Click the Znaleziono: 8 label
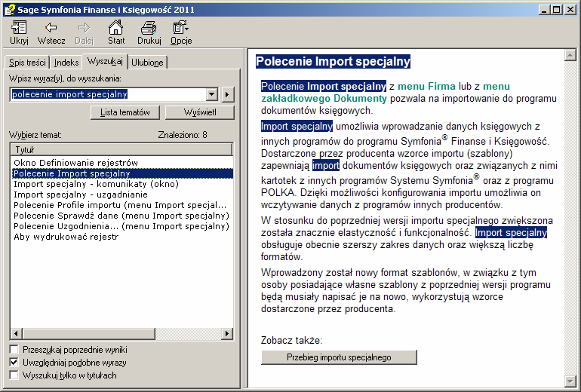Viewport: 581px width, 392px height. 183,135
